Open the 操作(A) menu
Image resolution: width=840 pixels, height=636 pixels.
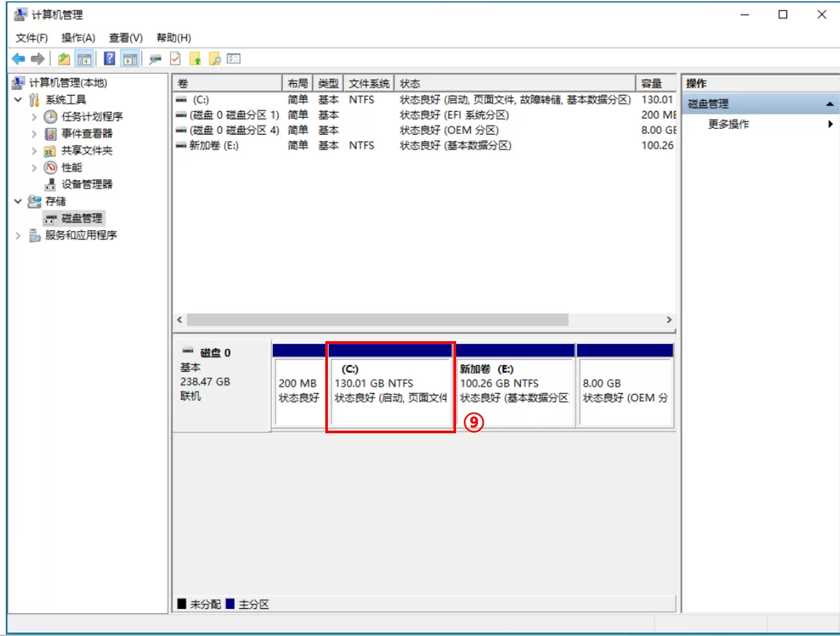coord(78,38)
